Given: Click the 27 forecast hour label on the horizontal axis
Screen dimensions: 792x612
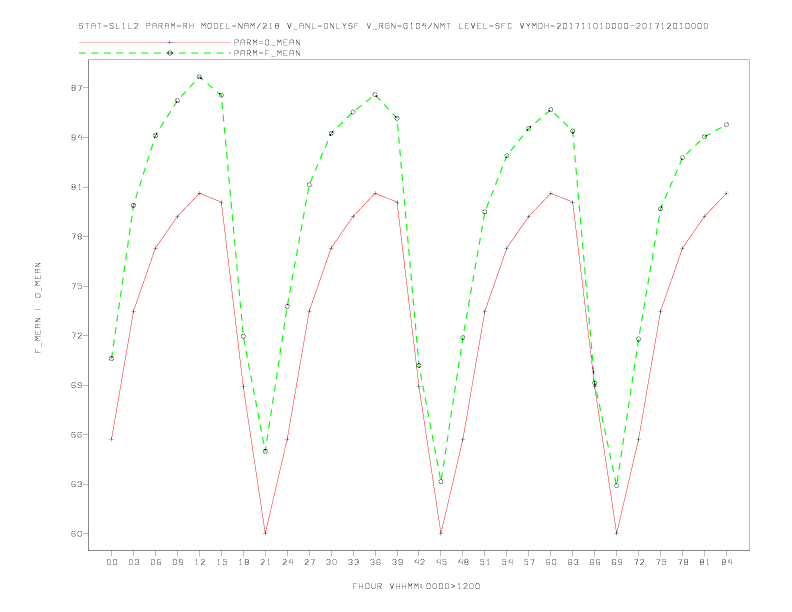Looking at the screenshot, I should (309, 562).
